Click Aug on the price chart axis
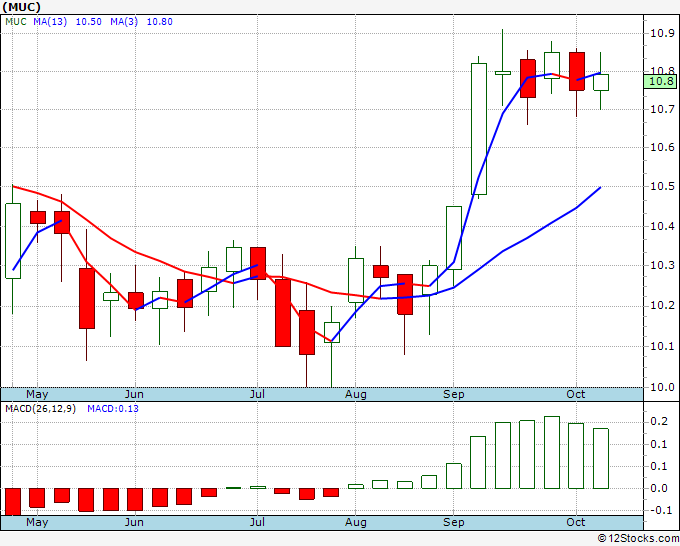680x546 pixels. click(356, 394)
